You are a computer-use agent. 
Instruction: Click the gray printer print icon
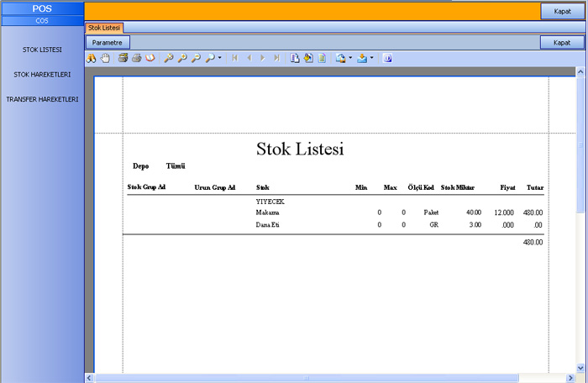136,58
